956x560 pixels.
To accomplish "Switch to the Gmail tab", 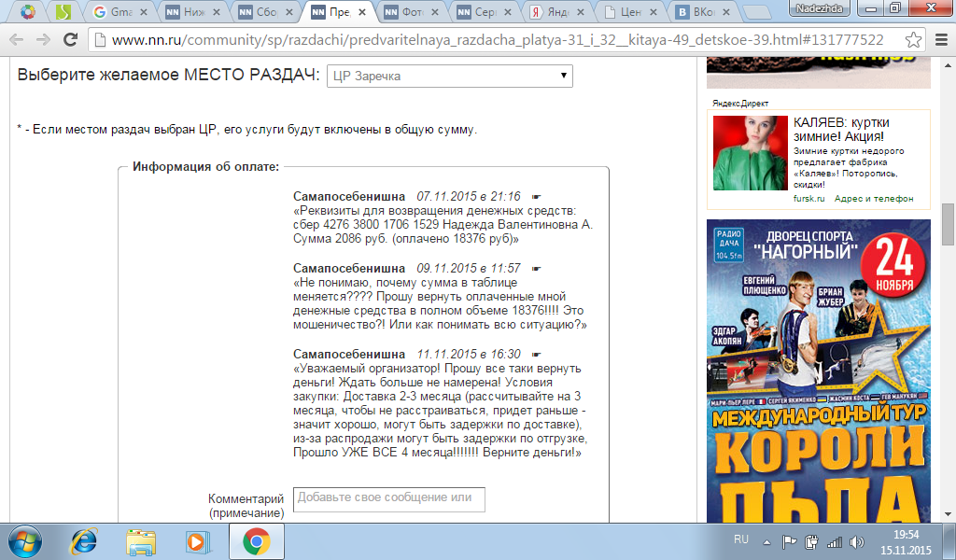I will coord(120,11).
